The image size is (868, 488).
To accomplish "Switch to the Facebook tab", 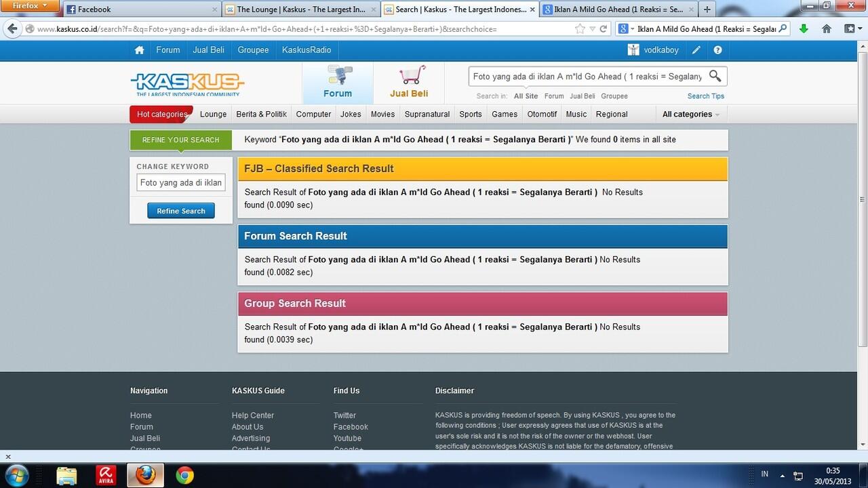I will pos(142,9).
